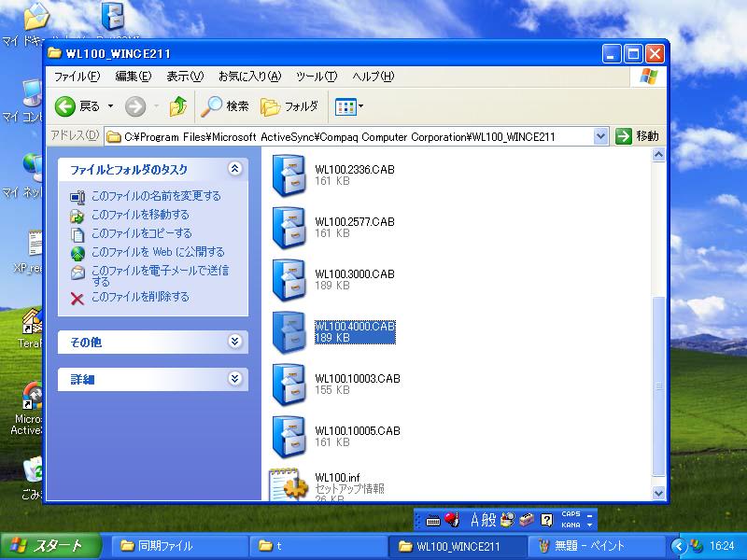The width and height of the screenshot is (747, 560).
Task: Switch to 無題 - ペイント taskbar button
Action: click(x=596, y=546)
